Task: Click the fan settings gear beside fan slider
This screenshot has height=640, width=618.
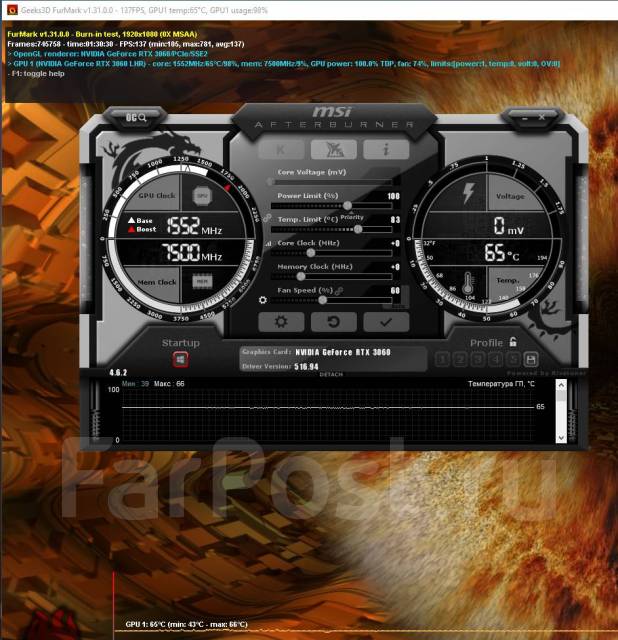Action: pos(263,300)
